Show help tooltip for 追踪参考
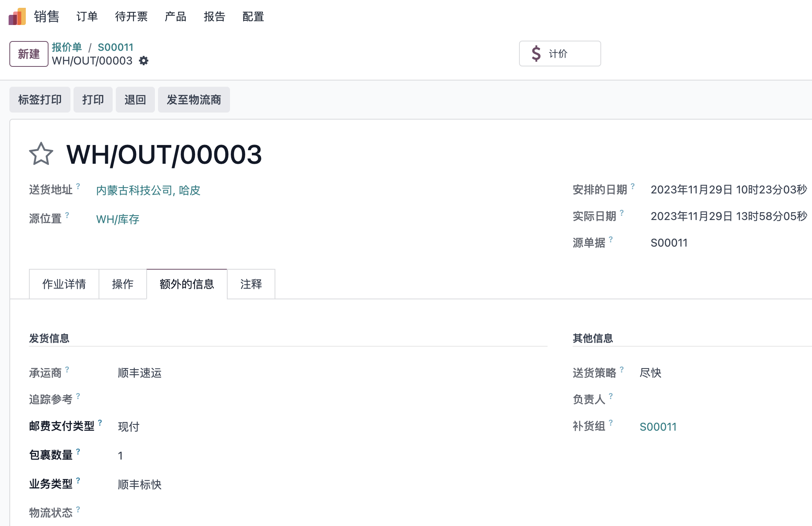 [78, 396]
